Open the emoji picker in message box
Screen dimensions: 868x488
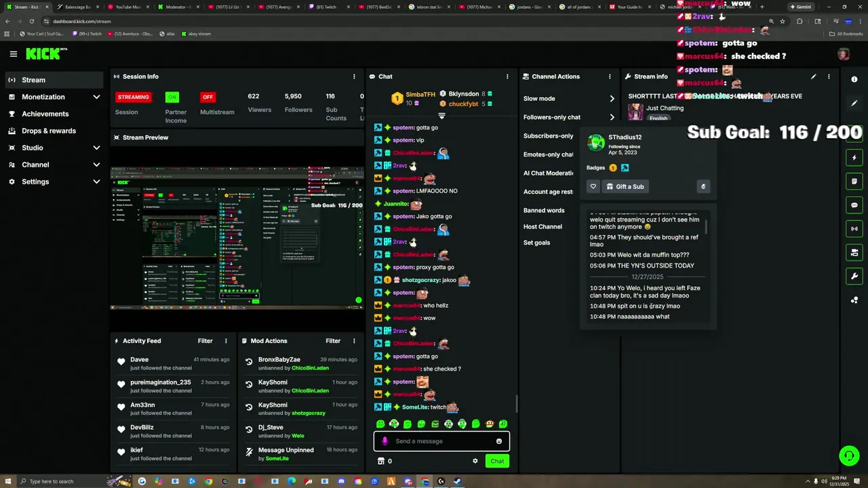click(x=498, y=441)
